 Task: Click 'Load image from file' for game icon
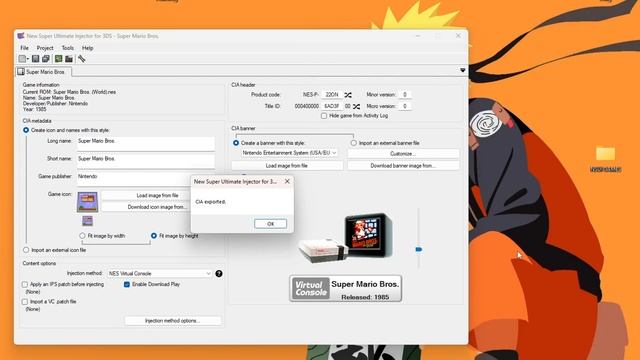pos(157,196)
